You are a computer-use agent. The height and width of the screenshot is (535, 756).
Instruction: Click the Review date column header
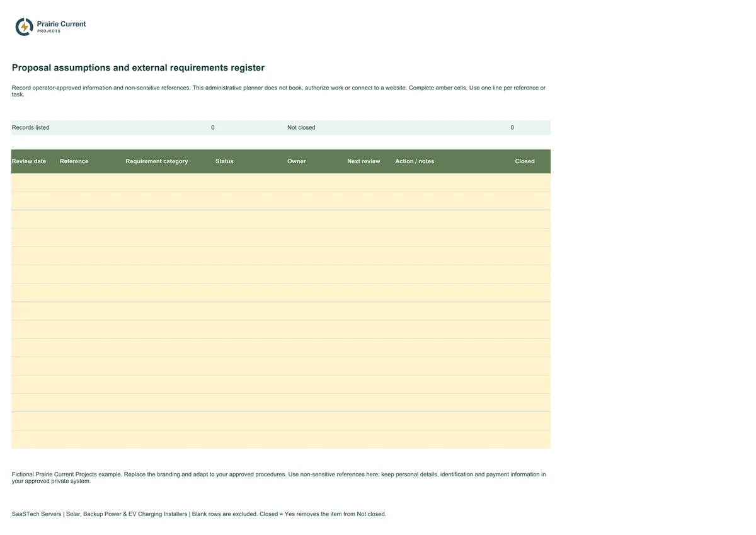point(29,161)
